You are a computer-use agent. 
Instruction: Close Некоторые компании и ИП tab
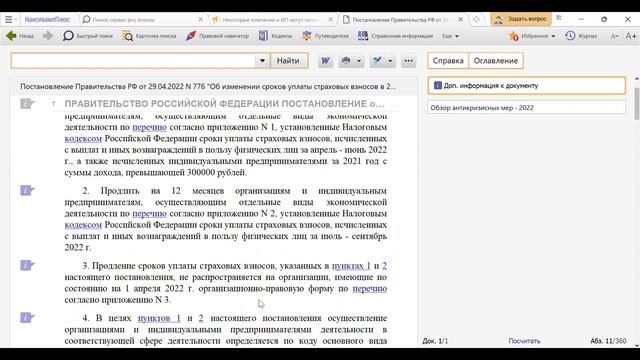(331, 19)
